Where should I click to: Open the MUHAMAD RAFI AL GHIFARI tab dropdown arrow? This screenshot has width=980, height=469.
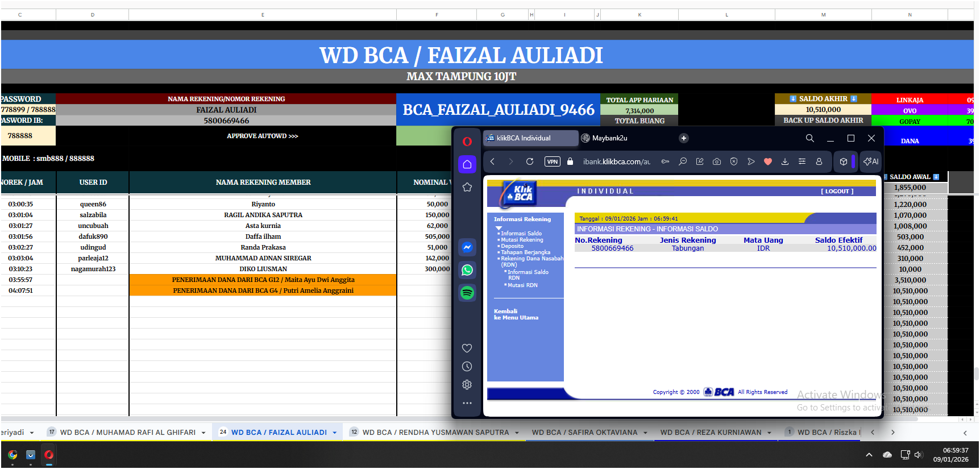(204, 433)
